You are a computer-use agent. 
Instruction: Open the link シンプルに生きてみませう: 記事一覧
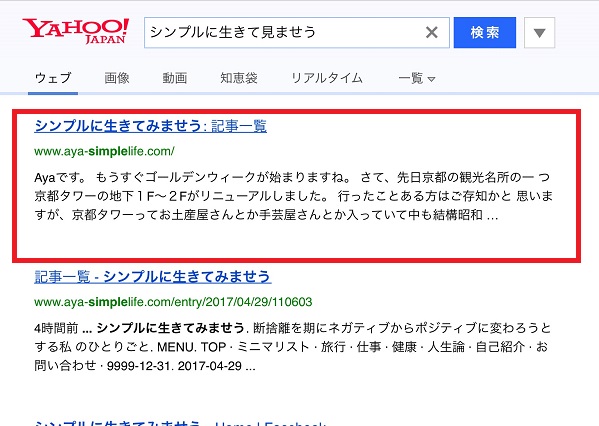tap(151, 126)
